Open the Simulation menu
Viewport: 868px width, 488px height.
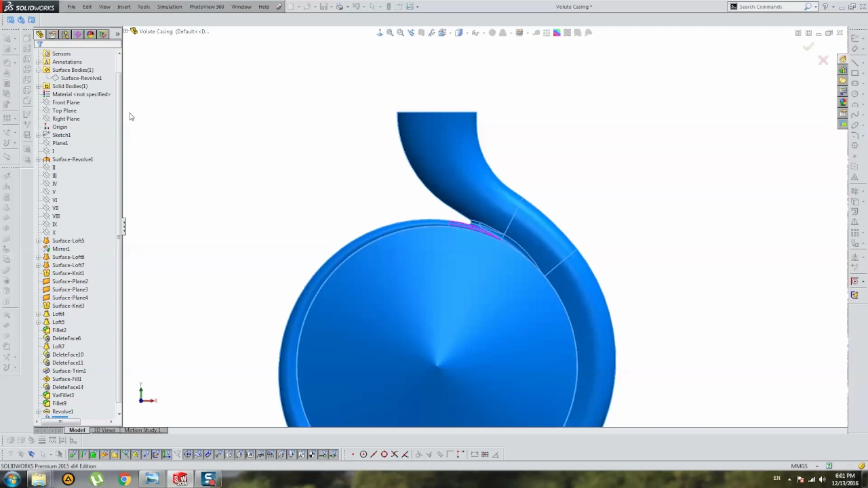point(170,7)
